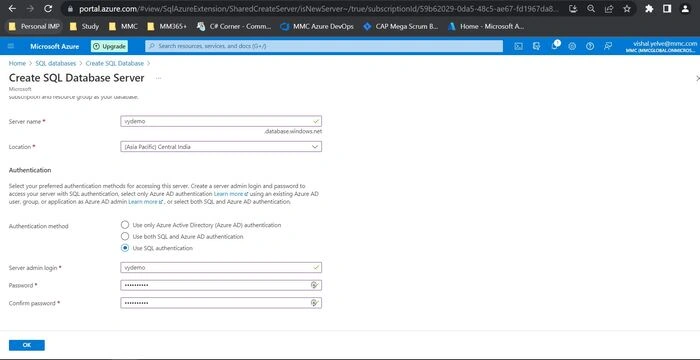The height and width of the screenshot is (360, 700).
Task: Click the Password input field
Action: [x=221, y=285]
